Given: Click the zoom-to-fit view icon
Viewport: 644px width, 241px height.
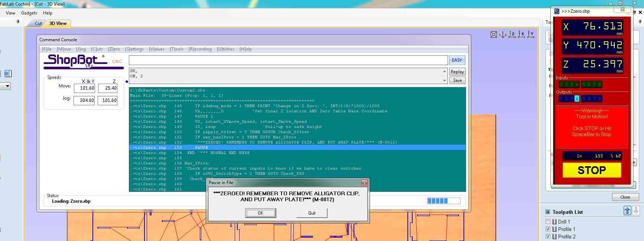Looking at the screenshot, I should [494, 35].
